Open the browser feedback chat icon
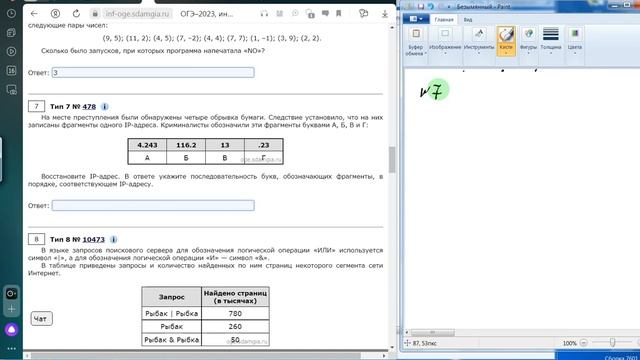This screenshot has height=360, width=640. point(363,13)
